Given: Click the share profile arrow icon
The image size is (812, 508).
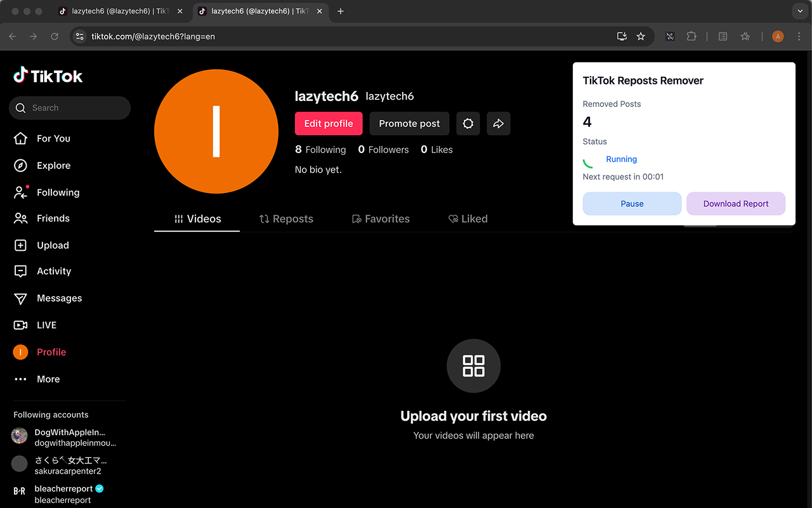Looking at the screenshot, I should click(x=499, y=123).
